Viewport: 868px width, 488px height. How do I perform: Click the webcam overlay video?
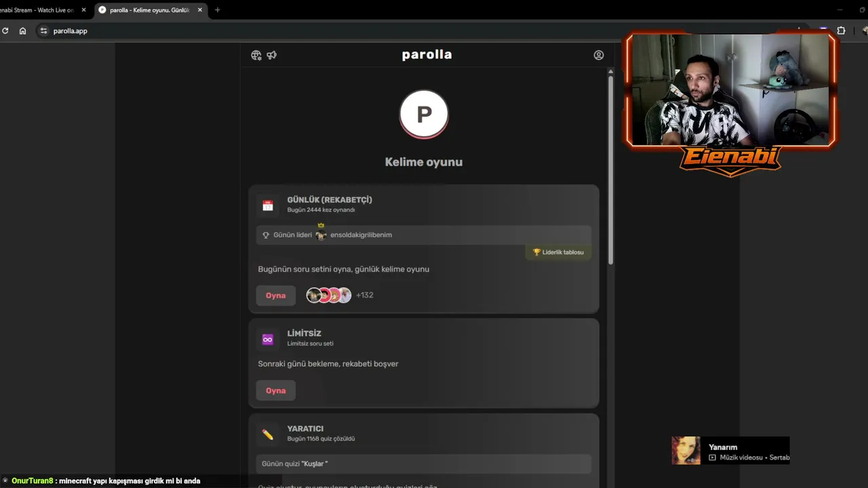point(731,89)
